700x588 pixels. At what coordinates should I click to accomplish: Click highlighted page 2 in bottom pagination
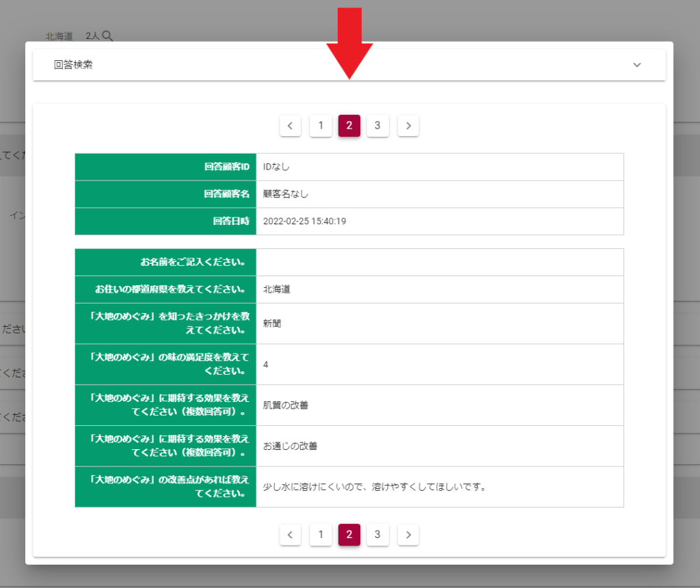point(349,535)
